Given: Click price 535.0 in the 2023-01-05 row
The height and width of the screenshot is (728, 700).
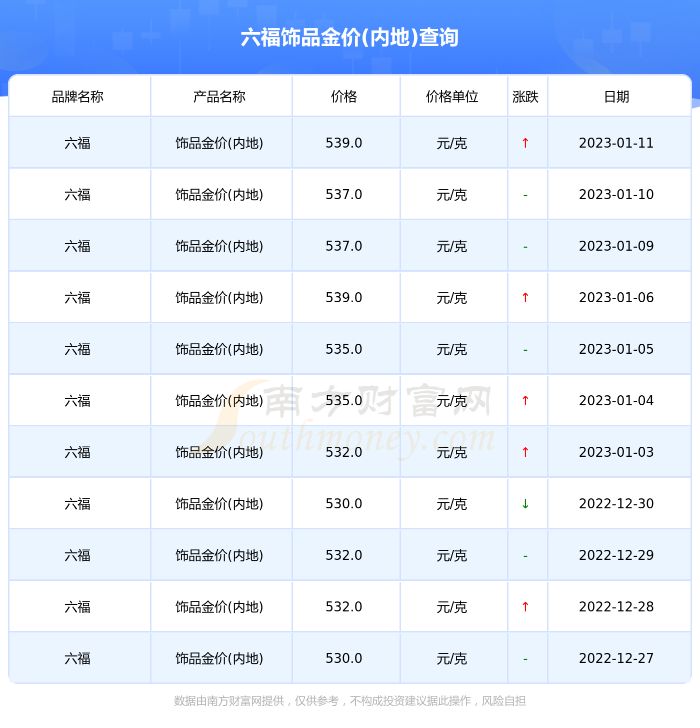Looking at the screenshot, I should click(344, 349).
